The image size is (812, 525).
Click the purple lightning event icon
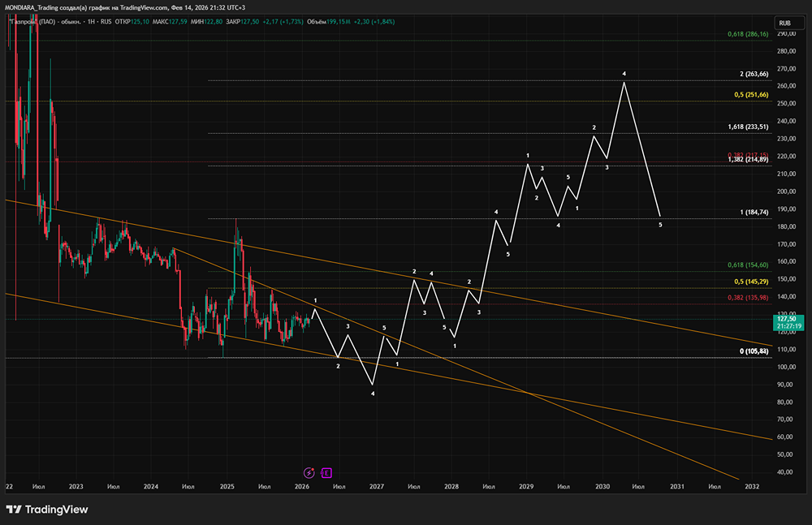click(309, 472)
